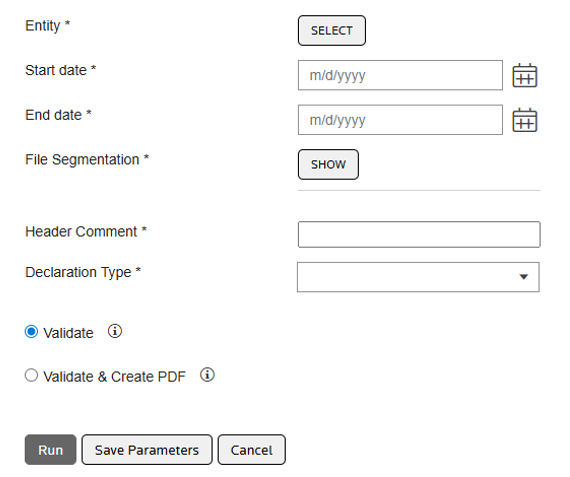The image size is (570, 477).
Task: Click SHOW for File Segmentation
Action: pos(328,164)
